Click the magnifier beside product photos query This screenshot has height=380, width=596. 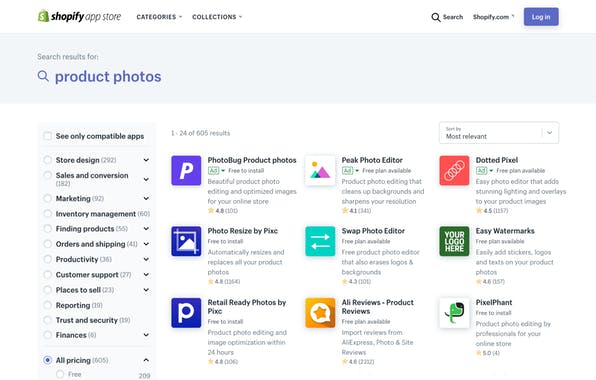click(43, 76)
